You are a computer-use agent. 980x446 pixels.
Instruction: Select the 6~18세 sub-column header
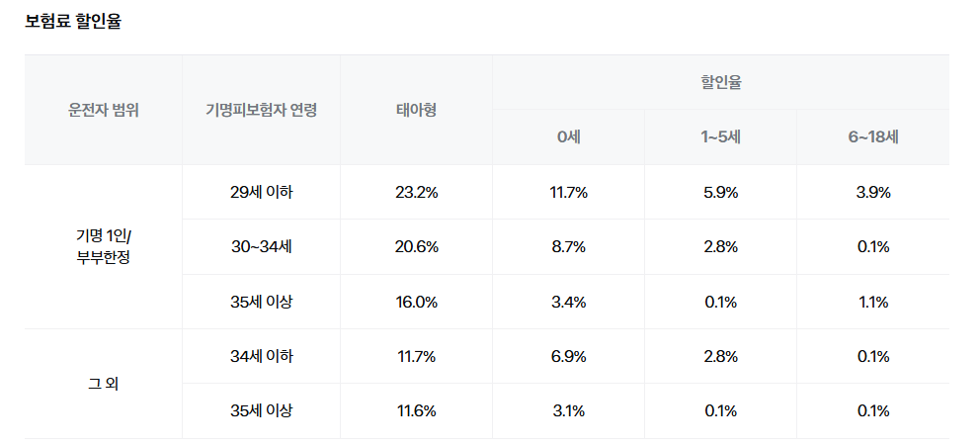pyautogui.click(x=872, y=137)
